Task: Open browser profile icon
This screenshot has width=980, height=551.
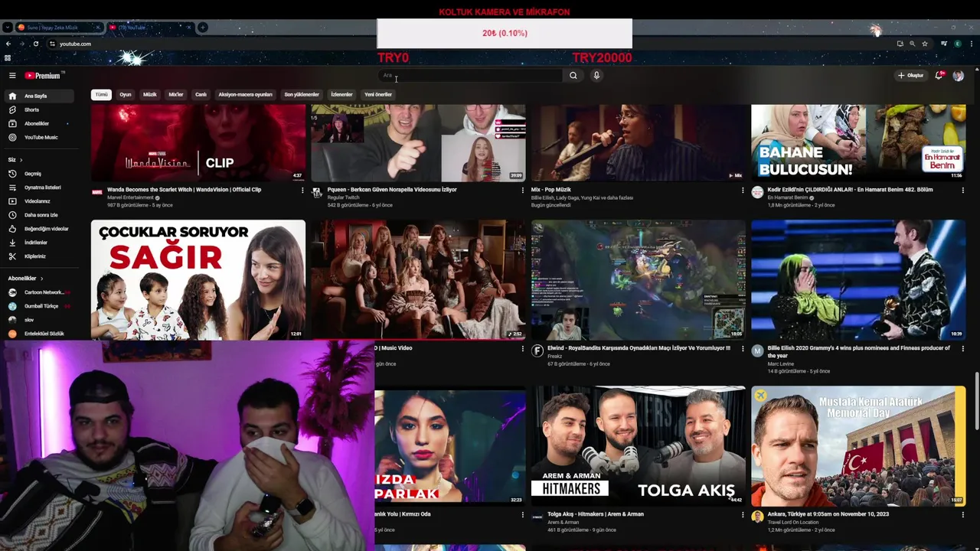Action: click(958, 44)
